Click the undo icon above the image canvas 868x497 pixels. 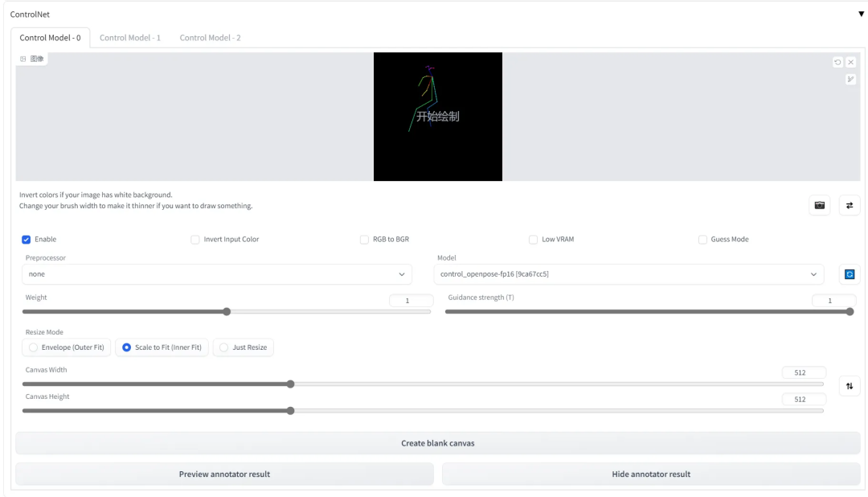837,62
